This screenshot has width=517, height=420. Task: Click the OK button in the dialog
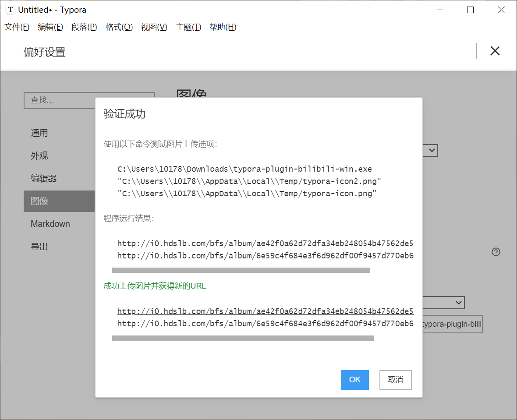[354, 380]
